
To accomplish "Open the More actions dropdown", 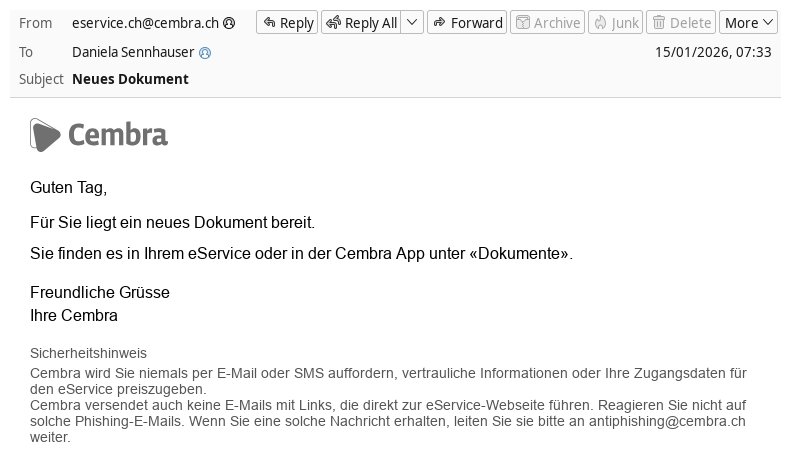I will [x=748, y=23].
